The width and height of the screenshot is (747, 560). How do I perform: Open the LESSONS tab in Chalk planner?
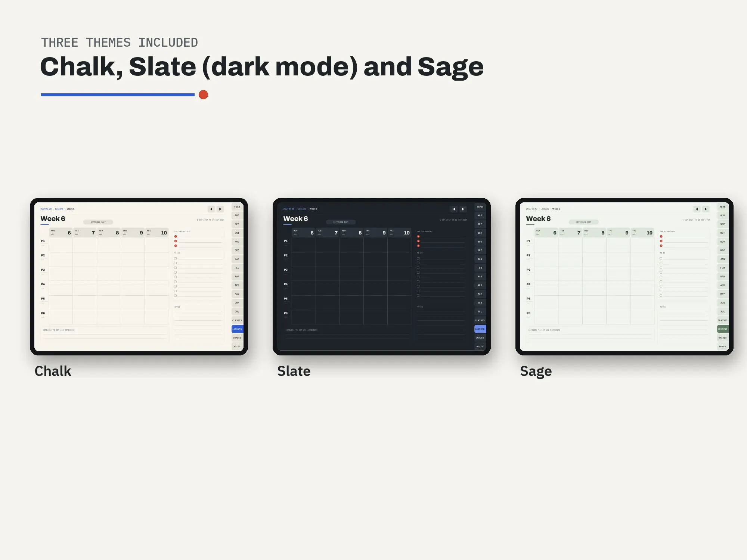[x=237, y=329]
